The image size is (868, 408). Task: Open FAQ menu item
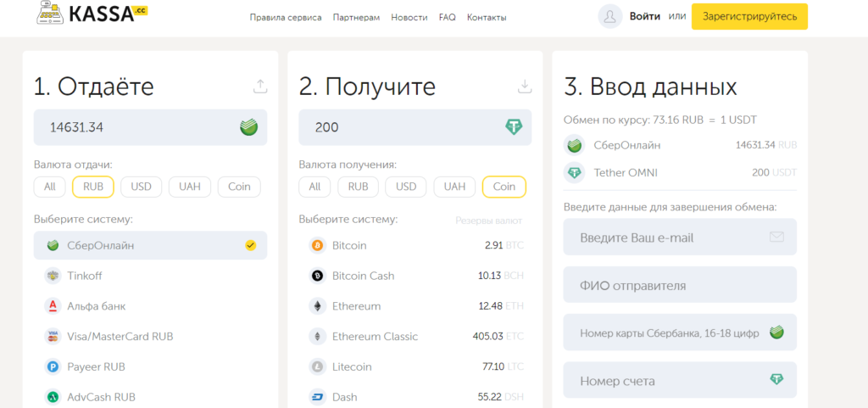(448, 17)
